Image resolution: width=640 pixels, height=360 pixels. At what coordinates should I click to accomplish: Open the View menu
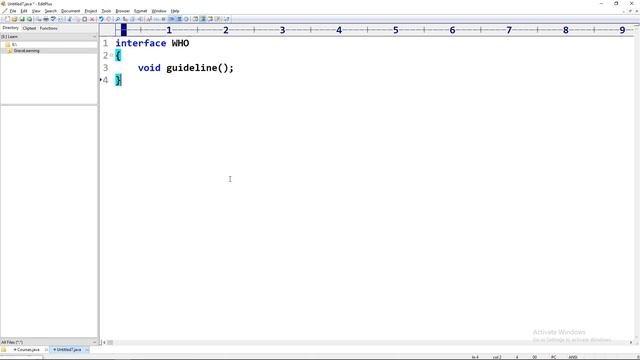[36, 11]
